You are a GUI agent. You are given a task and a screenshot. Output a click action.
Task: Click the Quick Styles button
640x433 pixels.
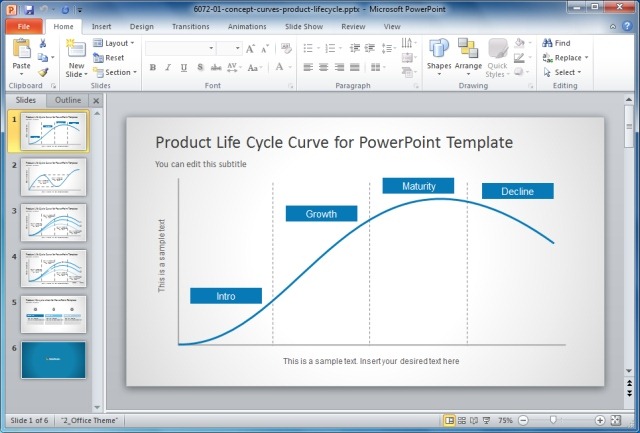point(497,58)
